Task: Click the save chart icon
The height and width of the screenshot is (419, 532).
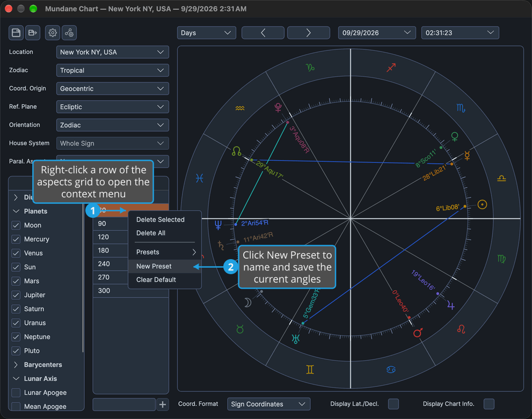Action: click(16, 33)
